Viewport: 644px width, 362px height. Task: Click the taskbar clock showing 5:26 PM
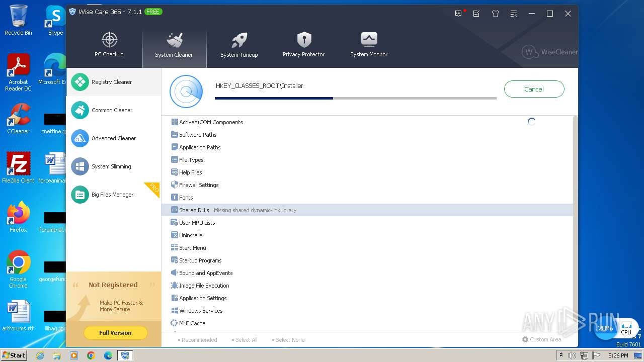pos(618,355)
